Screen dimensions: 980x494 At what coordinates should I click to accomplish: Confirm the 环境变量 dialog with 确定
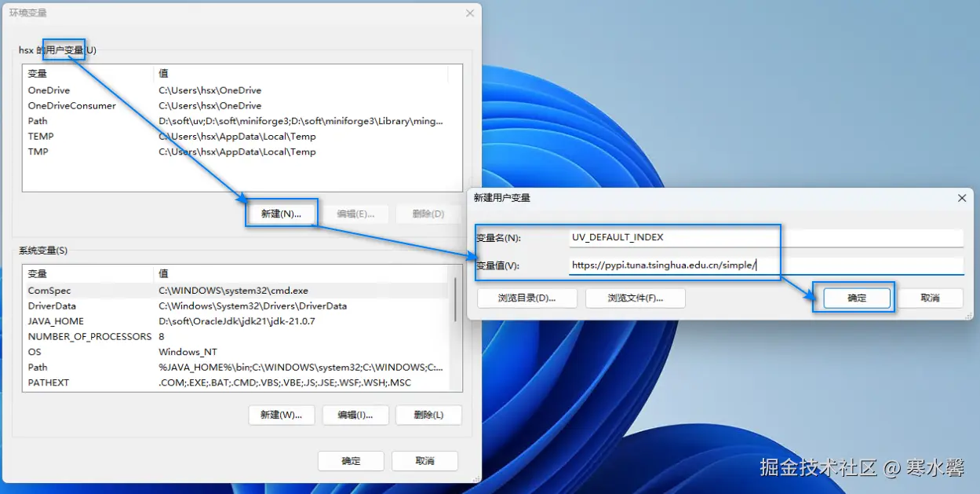[x=351, y=461]
